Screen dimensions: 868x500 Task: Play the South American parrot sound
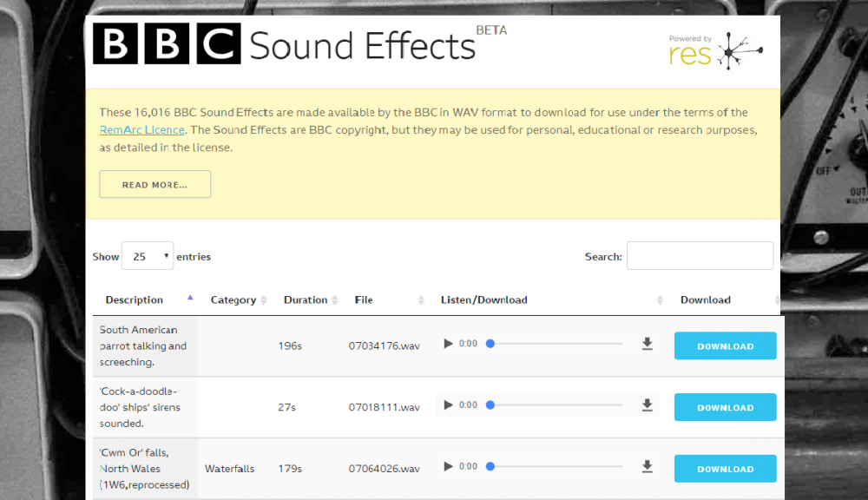pyautogui.click(x=448, y=344)
